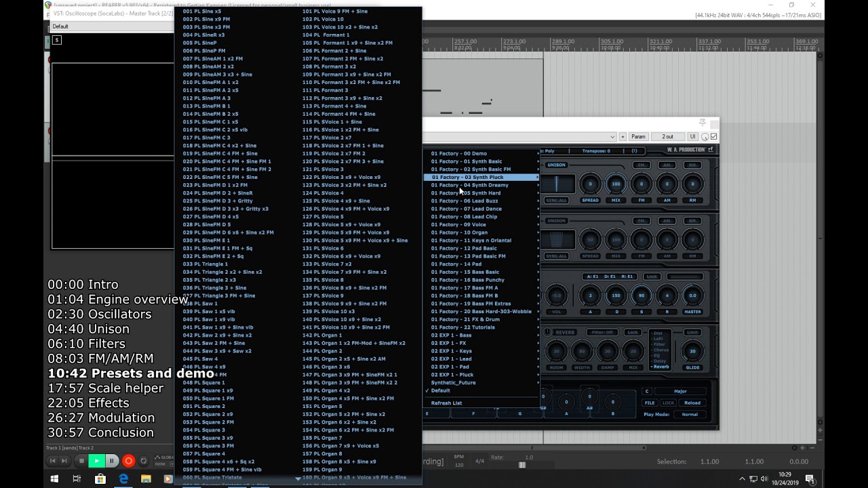Open File Explorer from the taskbar

click(x=146, y=479)
